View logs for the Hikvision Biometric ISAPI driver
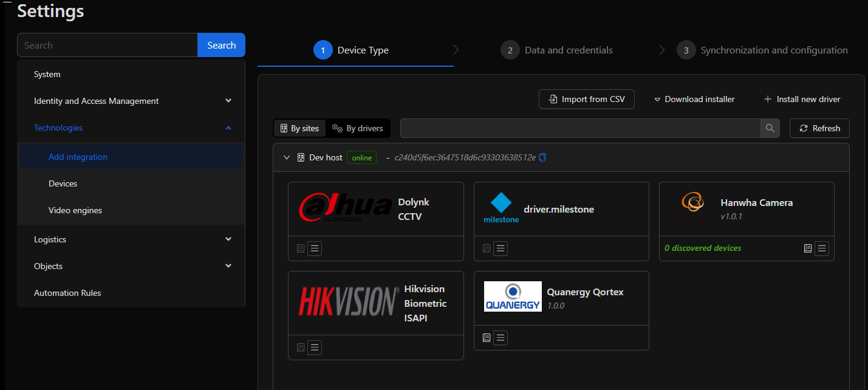 (314, 347)
